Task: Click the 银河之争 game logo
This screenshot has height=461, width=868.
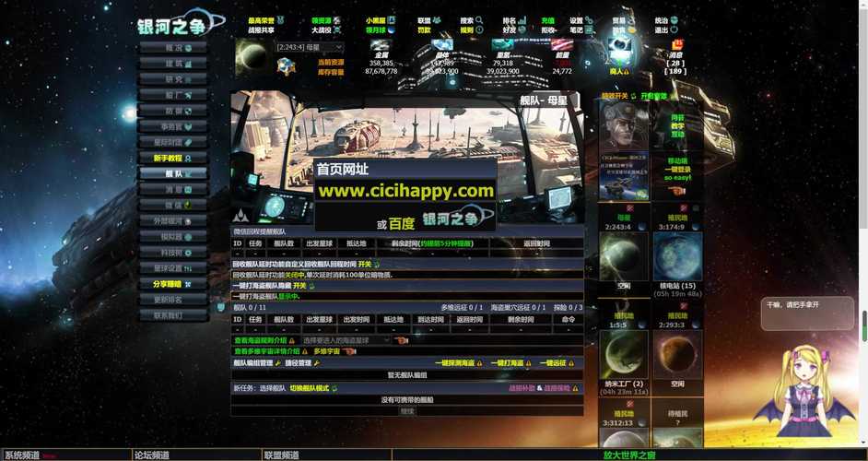Action: pos(181,23)
